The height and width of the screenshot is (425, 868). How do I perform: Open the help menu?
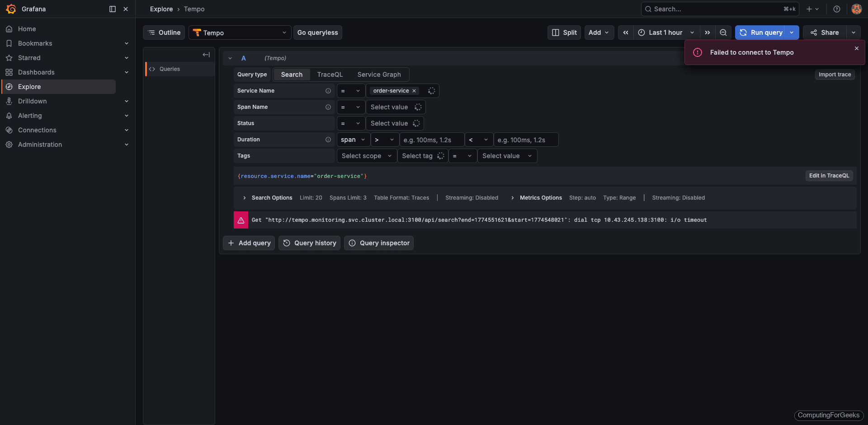tap(836, 9)
